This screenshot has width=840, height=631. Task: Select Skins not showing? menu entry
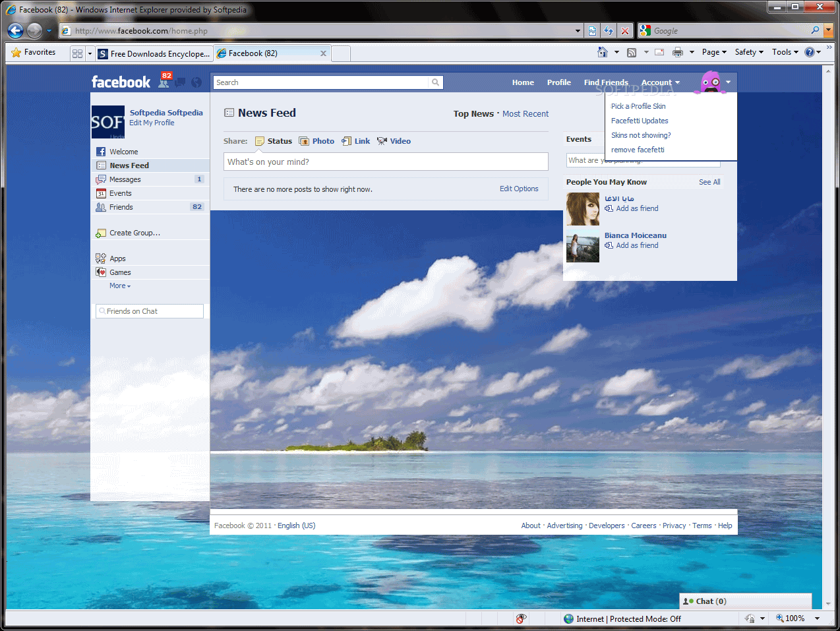point(641,135)
